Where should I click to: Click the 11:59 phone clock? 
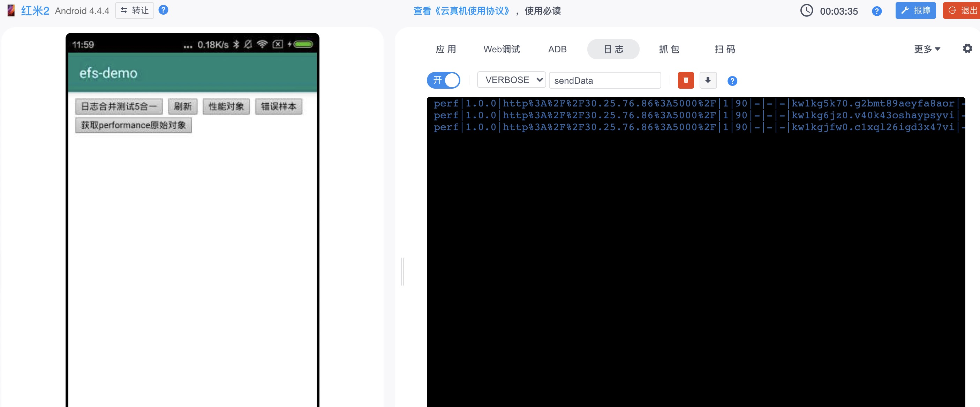(83, 45)
